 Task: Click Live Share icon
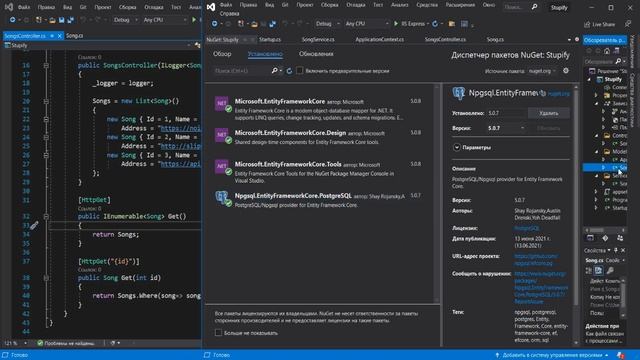coord(587,24)
